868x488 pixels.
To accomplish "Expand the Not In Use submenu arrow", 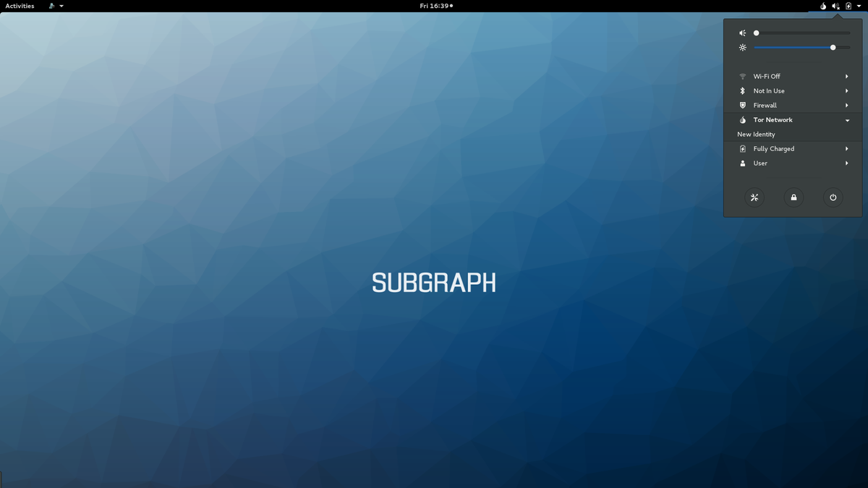I will coord(847,91).
